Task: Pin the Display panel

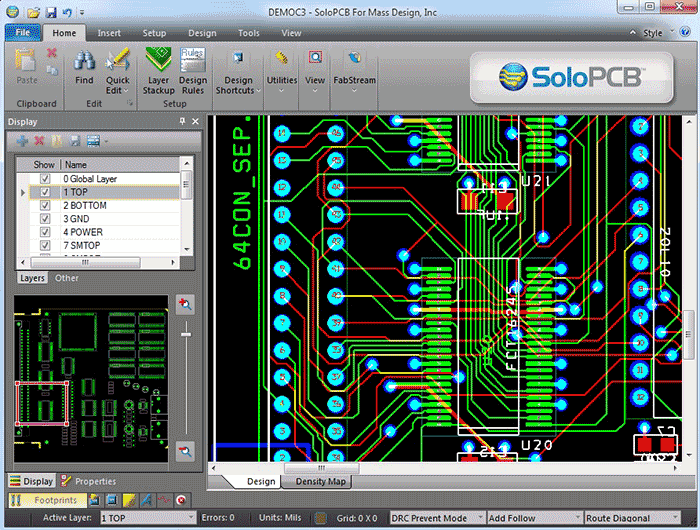Action: click(182, 121)
